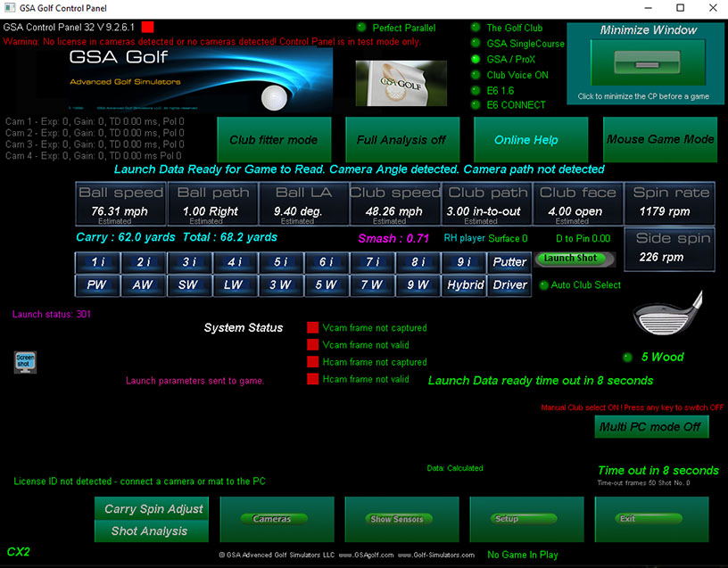Click the Club path value field
This screenshot has height=568, width=728.
click(x=486, y=203)
